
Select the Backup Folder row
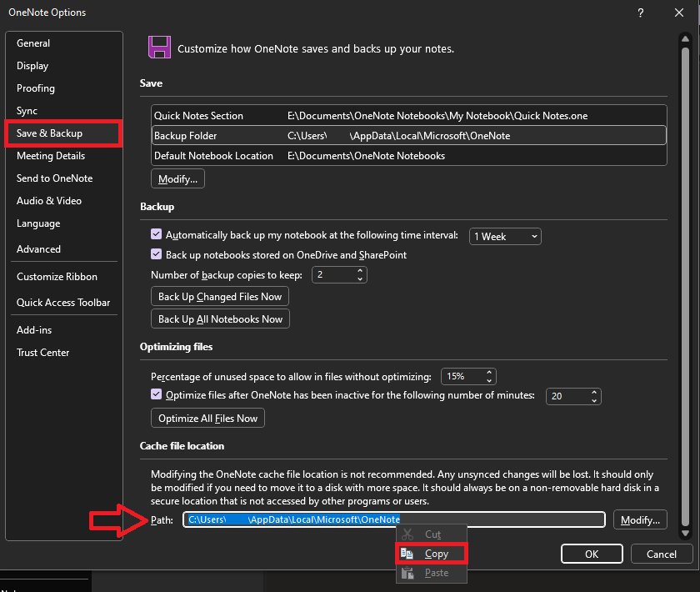coord(409,135)
